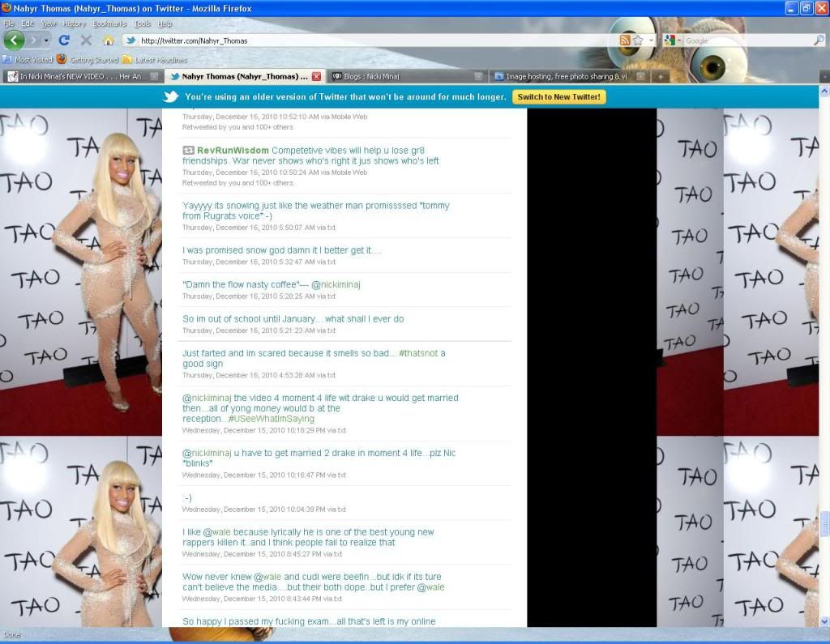Click the Firefox icon in title bar
830x644 pixels.
tap(6, 8)
